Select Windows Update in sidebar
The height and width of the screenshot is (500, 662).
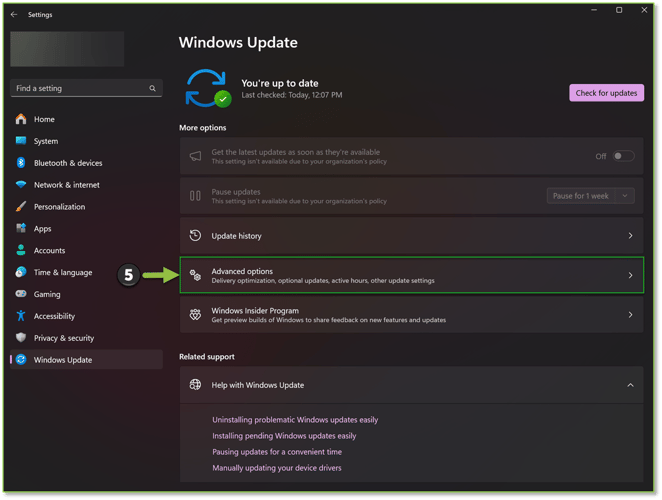tap(86, 359)
